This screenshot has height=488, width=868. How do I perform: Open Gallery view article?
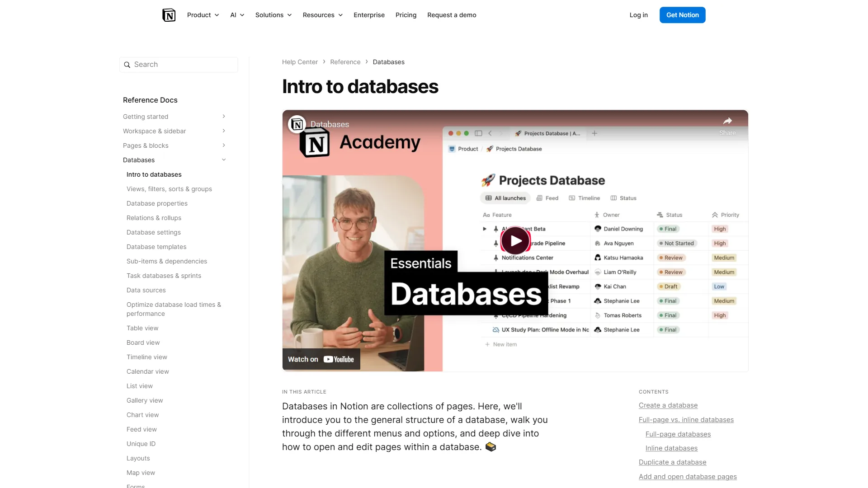[x=145, y=400]
